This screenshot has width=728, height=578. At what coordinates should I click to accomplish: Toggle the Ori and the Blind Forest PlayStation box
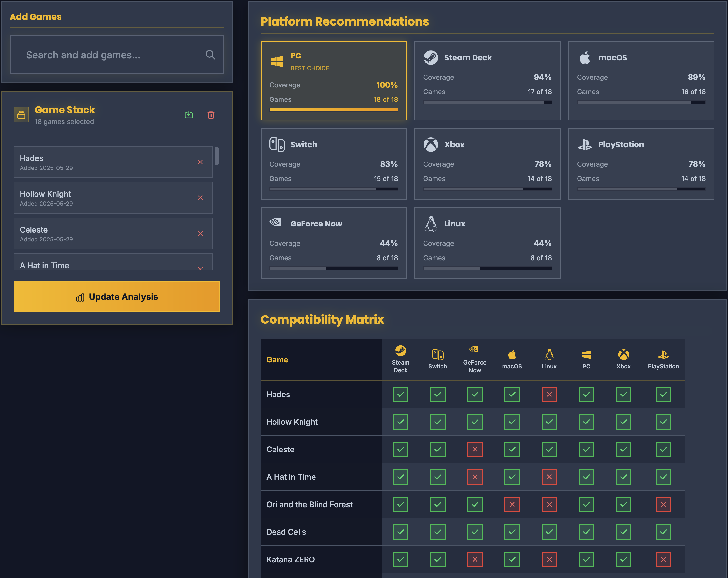(x=663, y=504)
